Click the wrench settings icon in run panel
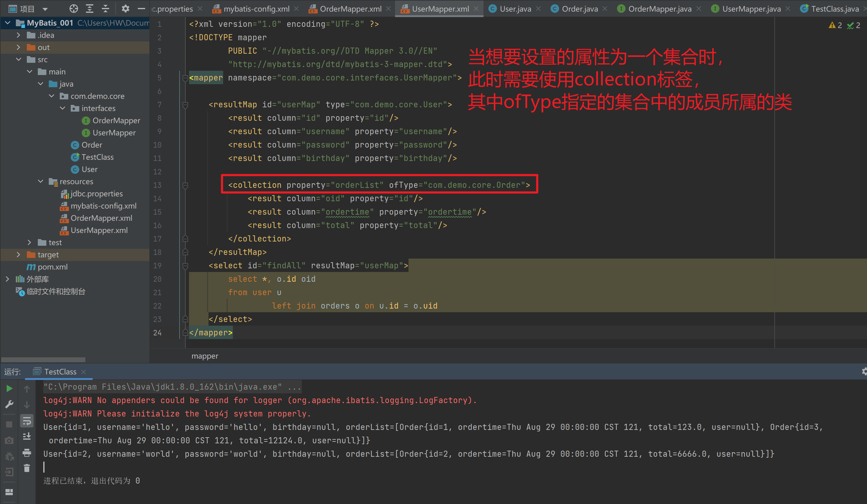 click(x=9, y=404)
